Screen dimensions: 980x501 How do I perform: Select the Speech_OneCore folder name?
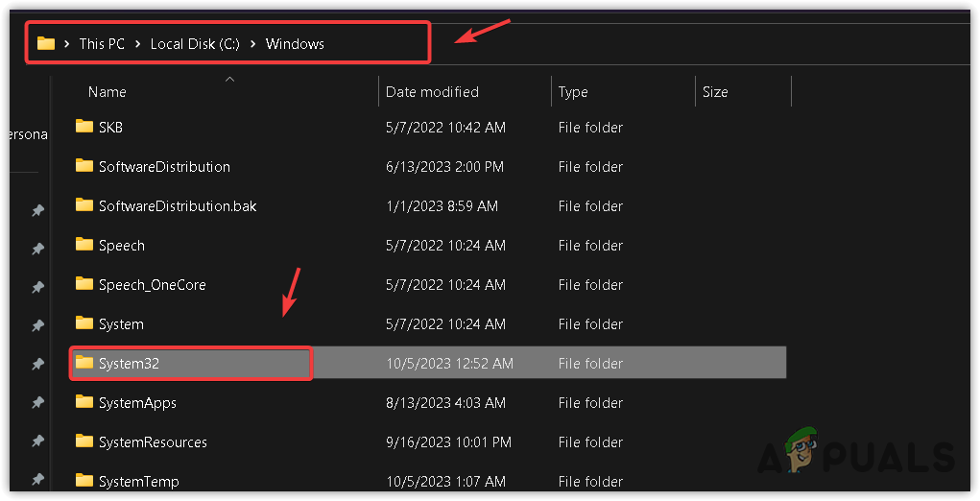(x=152, y=284)
